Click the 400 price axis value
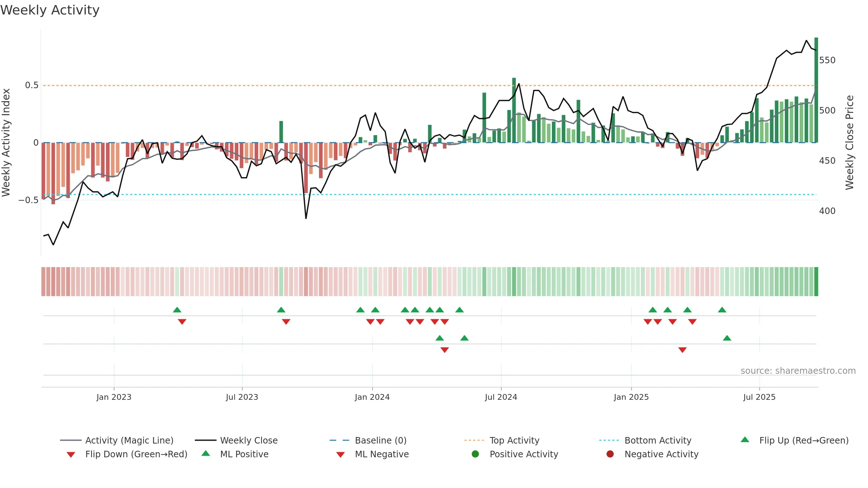The height and width of the screenshot is (488, 868). 827,211
